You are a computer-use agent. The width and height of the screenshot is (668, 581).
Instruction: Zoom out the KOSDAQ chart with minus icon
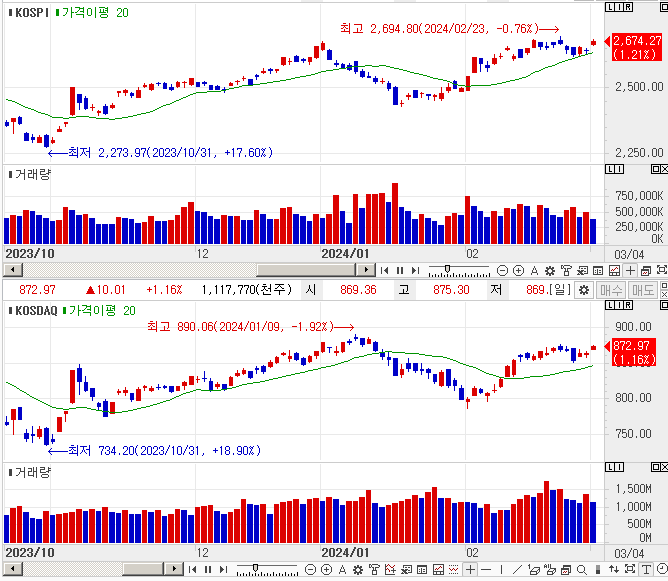311,569
